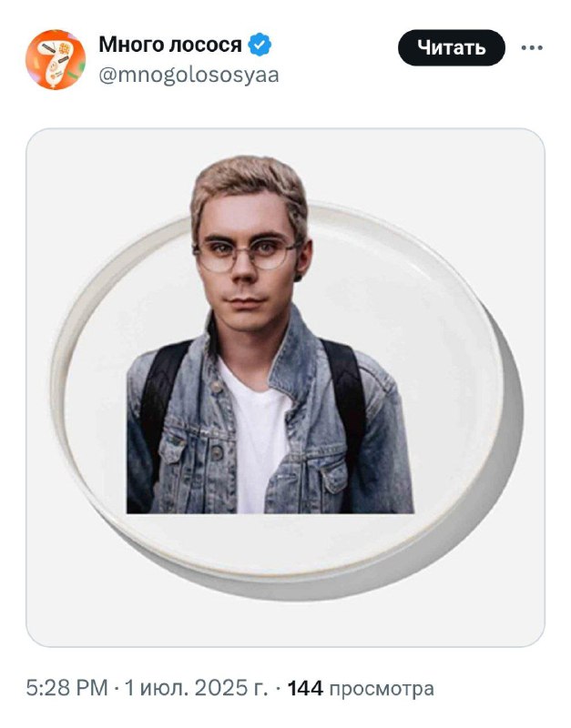Open the posted plate image

(285, 388)
